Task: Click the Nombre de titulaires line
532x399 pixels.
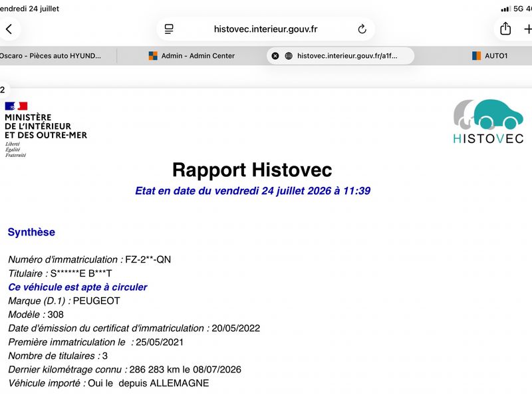Action: pyautogui.click(x=58, y=356)
